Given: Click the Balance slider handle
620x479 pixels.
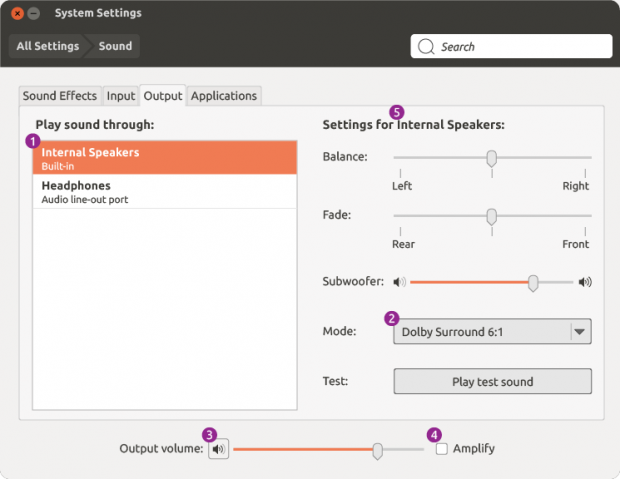Looking at the screenshot, I should 491,158.
